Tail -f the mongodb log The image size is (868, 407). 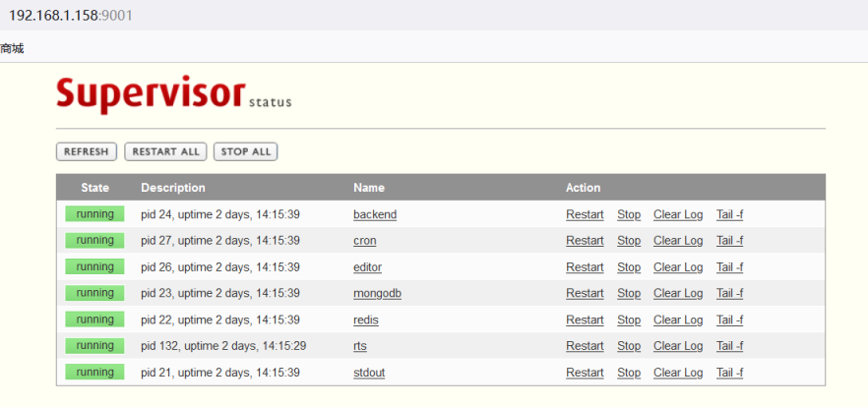tap(729, 294)
